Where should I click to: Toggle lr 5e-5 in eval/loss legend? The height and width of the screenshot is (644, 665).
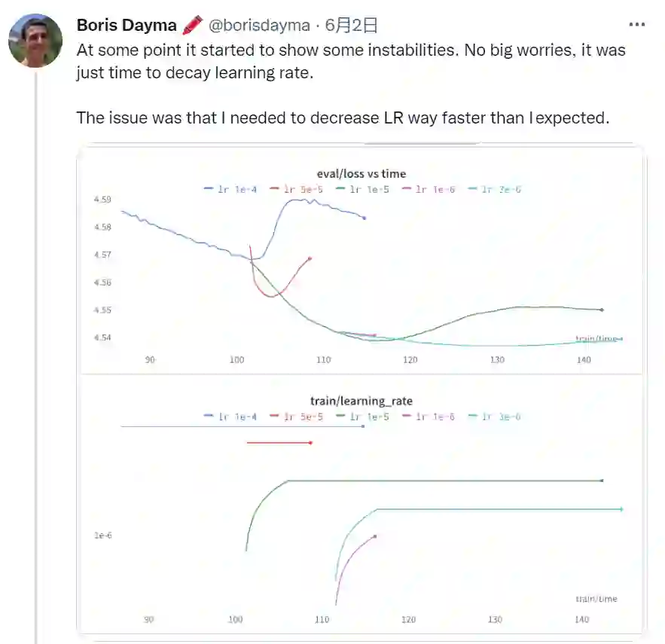pyautogui.click(x=297, y=189)
